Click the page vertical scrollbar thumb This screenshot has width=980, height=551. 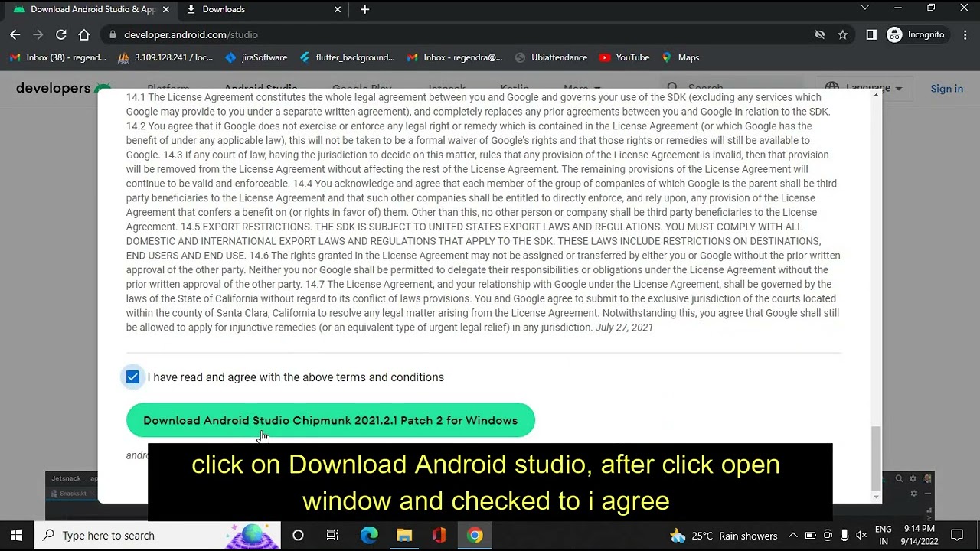[x=877, y=458]
